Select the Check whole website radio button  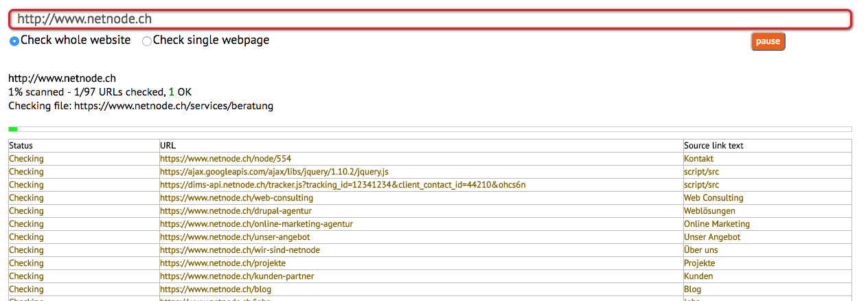(x=14, y=41)
